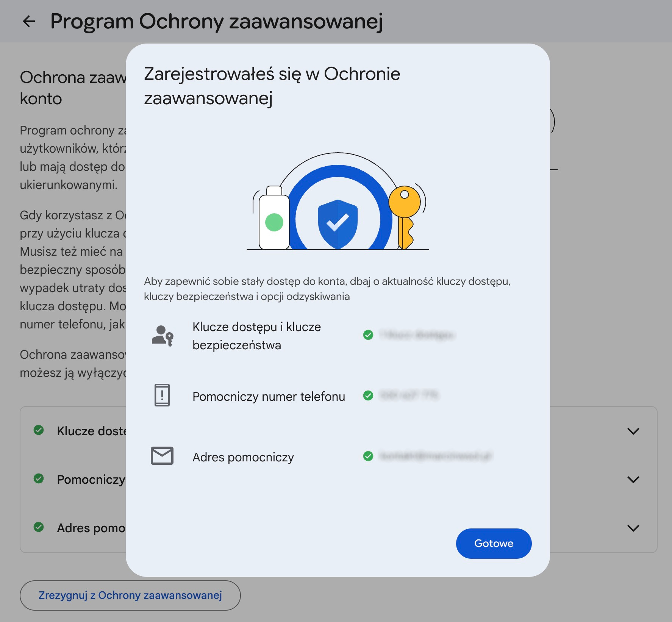Screen dimensions: 672x622
Task: Click the shield checkmark illustration
Action: pyautogui.click(x=337, y=223)
